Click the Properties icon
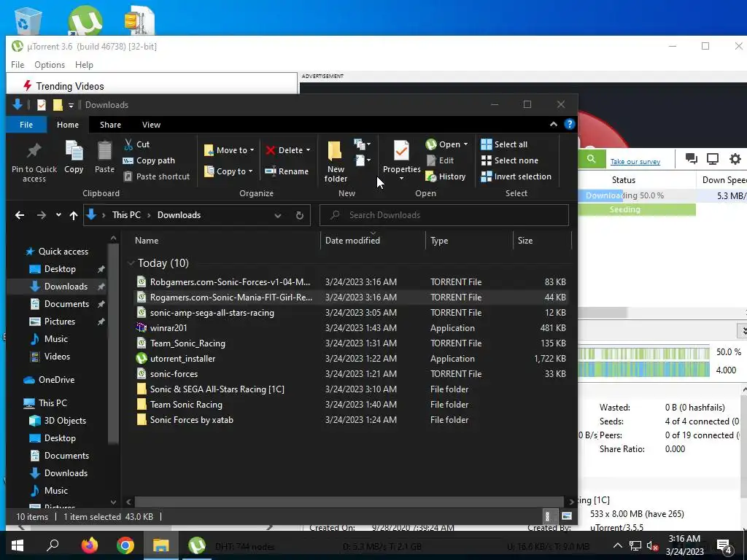Screen dimensions: 747x560 pos(401,151)
